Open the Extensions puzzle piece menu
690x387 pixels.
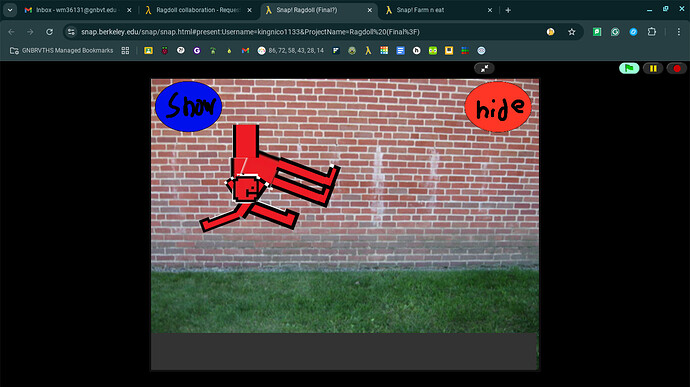pos(652,32)
